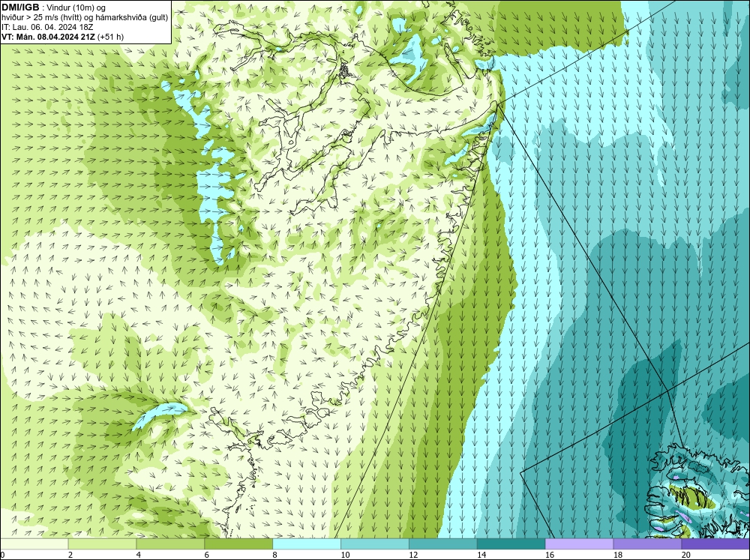Viewport: 750px width, 560px height.
Task: Click the 10–12 m/s cyan legend swatch
Action: click(375, 544)
